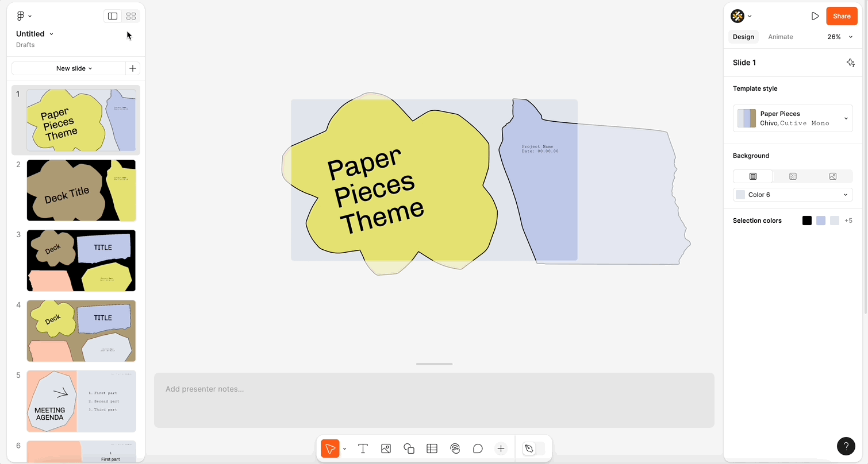
Task: Select the Comment tool
Action: [x=478, y=448]
